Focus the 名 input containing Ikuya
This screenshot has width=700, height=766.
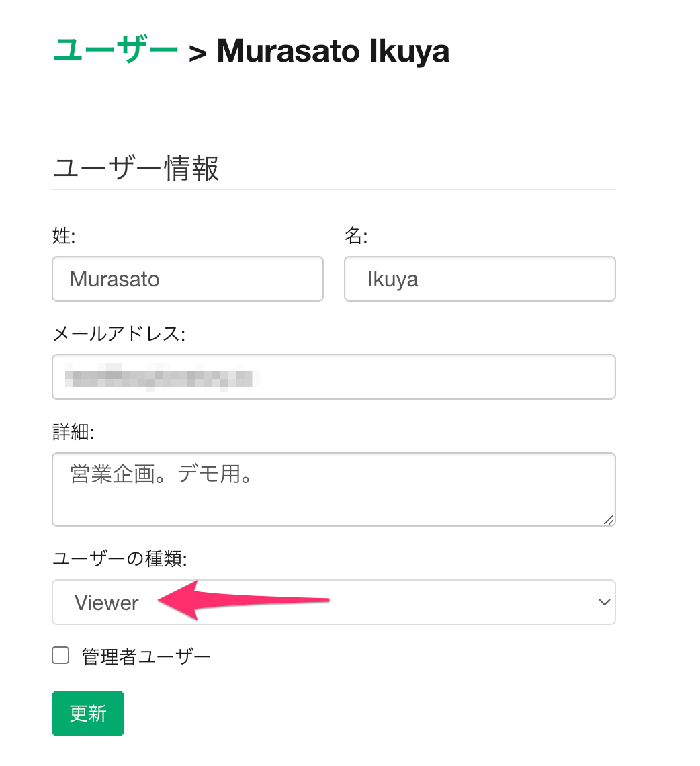point(480,279)
